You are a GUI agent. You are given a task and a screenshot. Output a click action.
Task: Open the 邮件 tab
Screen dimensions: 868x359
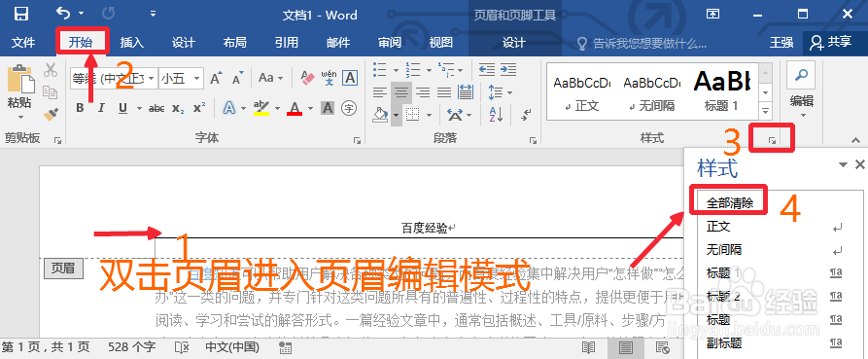click(x=337, y=43)
